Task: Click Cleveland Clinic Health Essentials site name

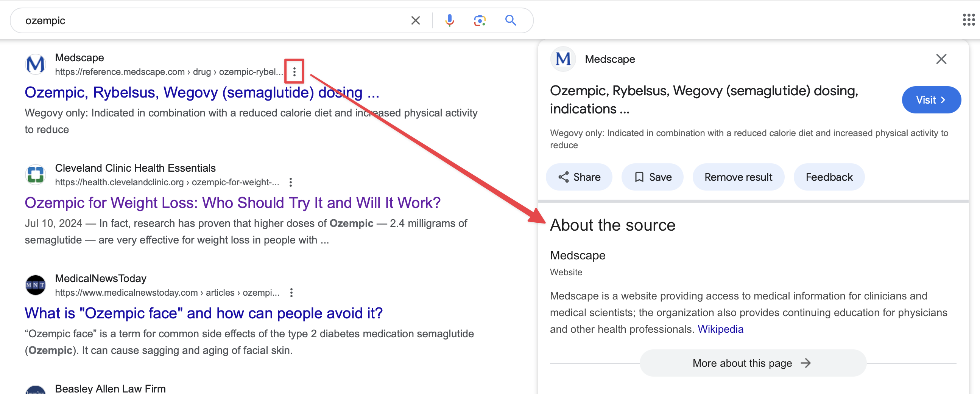Action: pos(135,168)
